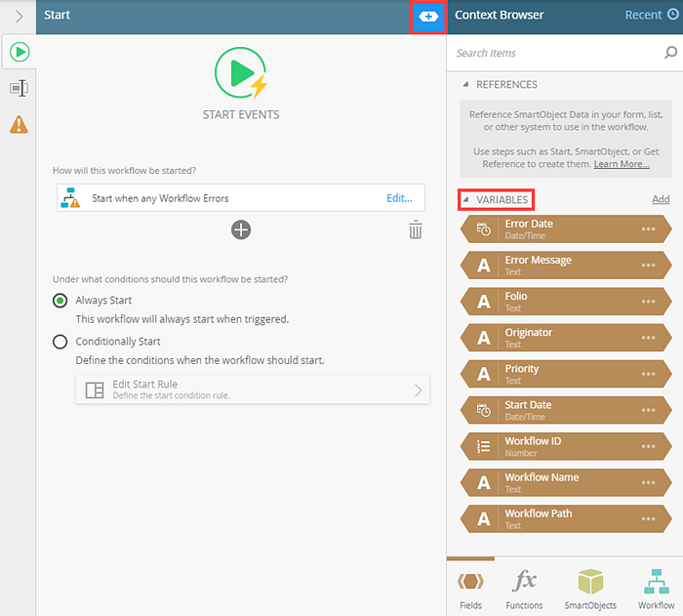Click the Workflow ID number type icon
The width and height of the screenshot is (683, 616).
(x=484, y=446)
